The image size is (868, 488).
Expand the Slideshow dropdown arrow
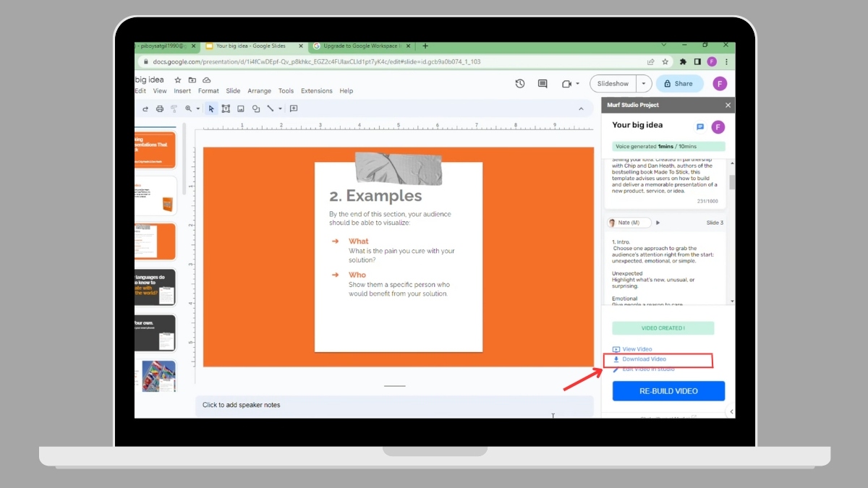644,84
